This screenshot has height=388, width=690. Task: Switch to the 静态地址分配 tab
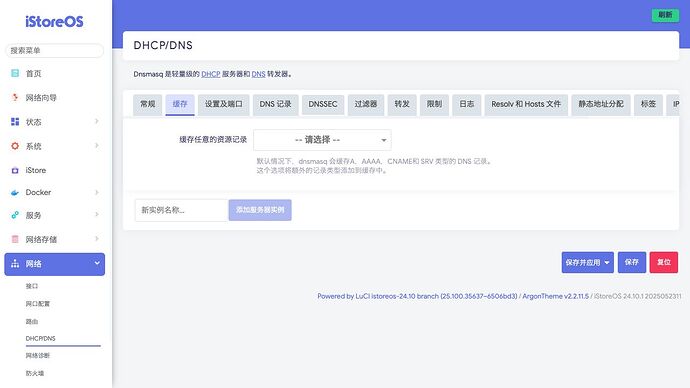pyautogui.click(x=601, y=104)
